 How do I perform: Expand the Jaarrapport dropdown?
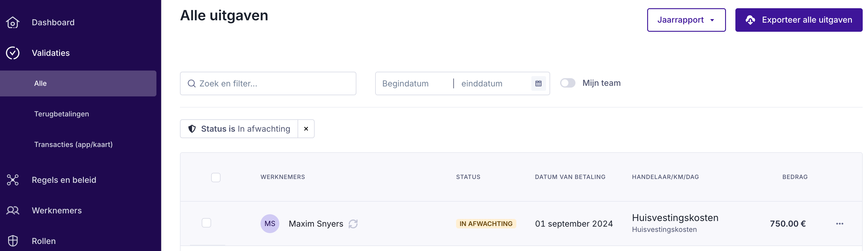click(686, 20)
